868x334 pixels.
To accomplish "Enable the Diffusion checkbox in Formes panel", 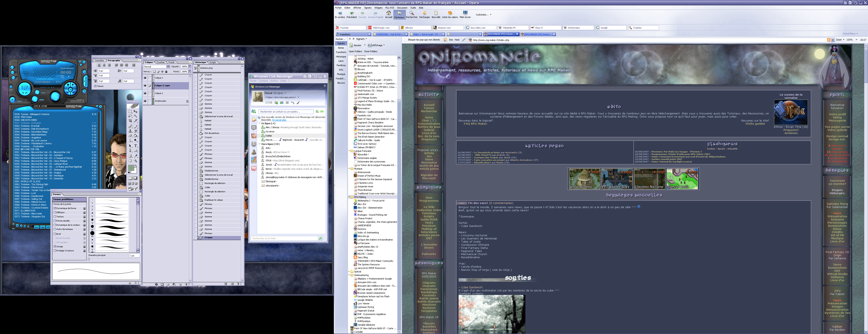I will click(x=55, y=212).
